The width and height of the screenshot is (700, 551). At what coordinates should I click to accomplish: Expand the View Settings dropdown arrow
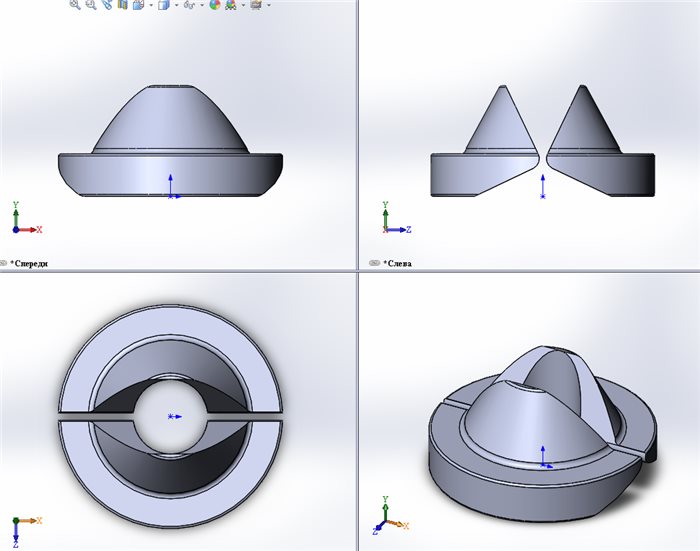click(269, 5)
